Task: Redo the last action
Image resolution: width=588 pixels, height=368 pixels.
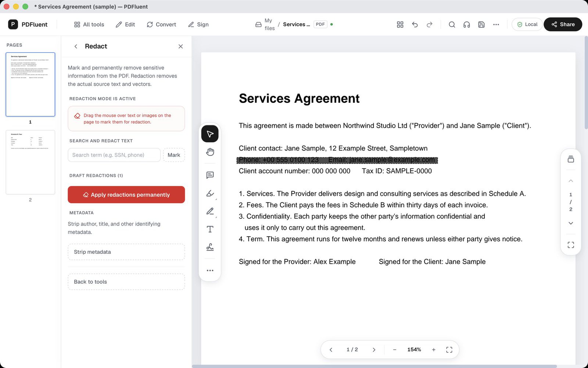Action: pos(430,24)
